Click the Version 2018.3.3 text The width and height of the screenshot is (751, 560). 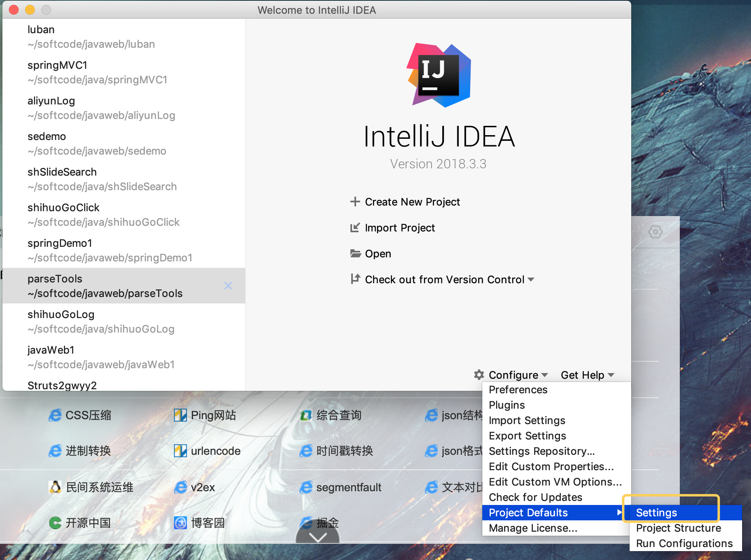438,164
